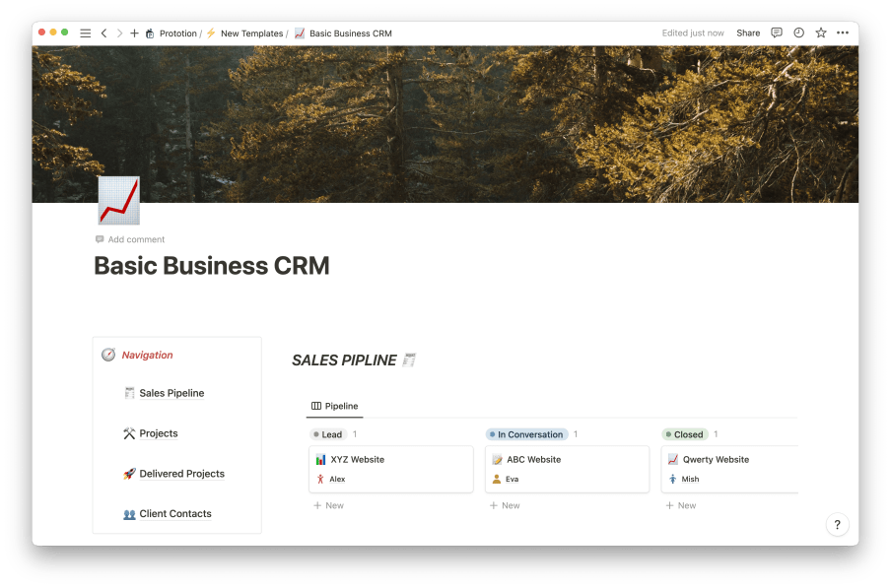Open the Sales Pipeline link
This screenshot has width=891, height=588.
point(171,393)
